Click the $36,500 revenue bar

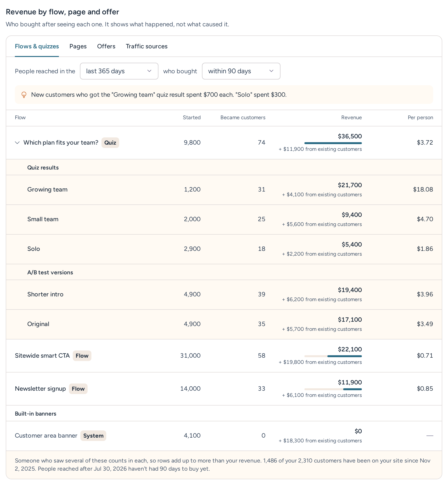333,143
